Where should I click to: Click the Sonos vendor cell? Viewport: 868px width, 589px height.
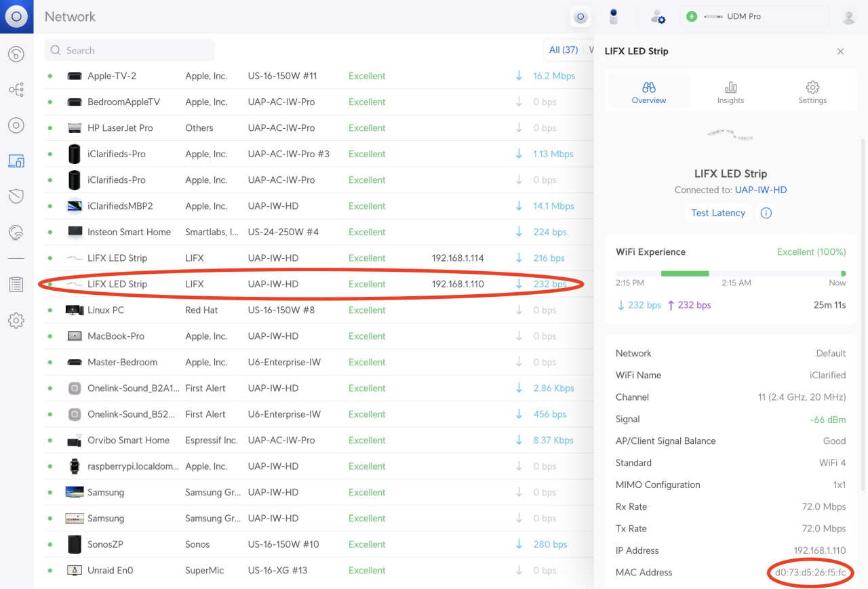coord(197,544)
